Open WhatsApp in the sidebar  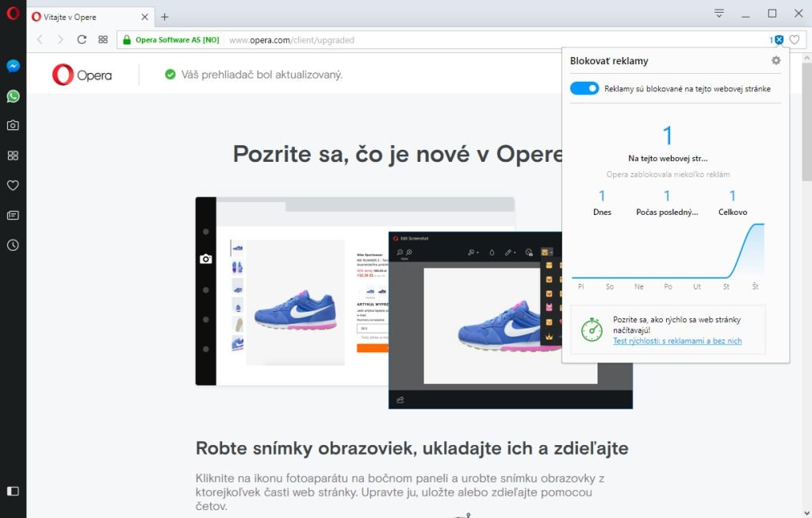pyautogui.click(x=13, y=96)
